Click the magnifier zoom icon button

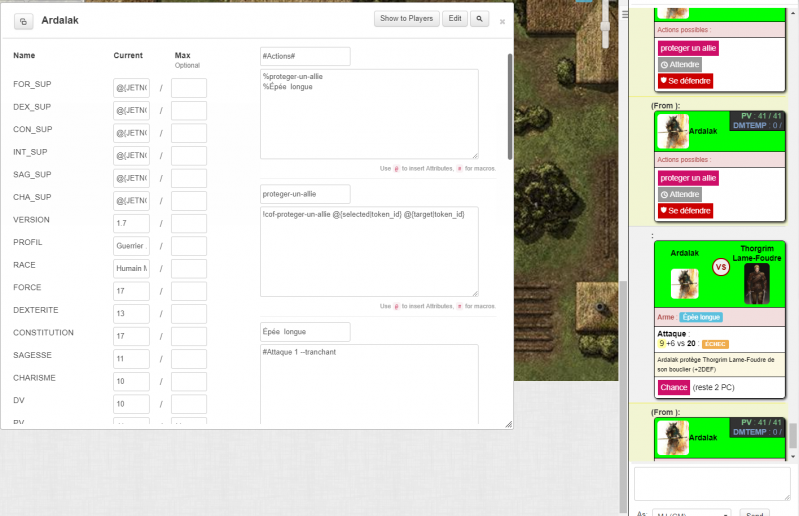coord(480,19)
